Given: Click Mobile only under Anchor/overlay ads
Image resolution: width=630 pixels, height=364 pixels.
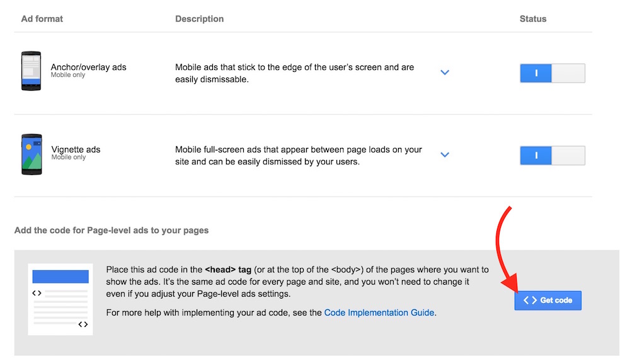Looking at the screenshot, I should tap(68, 75).
